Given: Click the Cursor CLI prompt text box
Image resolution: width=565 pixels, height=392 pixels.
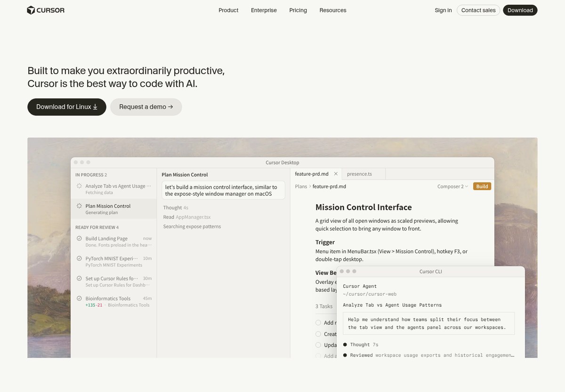Looking at the screenshot, I should click(428, 323).
